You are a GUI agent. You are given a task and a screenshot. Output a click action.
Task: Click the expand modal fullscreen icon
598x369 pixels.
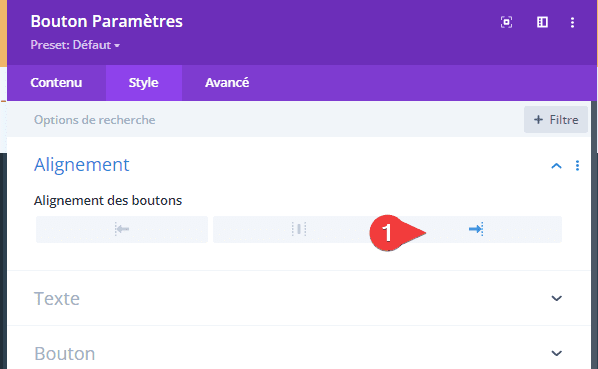[x=506, y=22]
